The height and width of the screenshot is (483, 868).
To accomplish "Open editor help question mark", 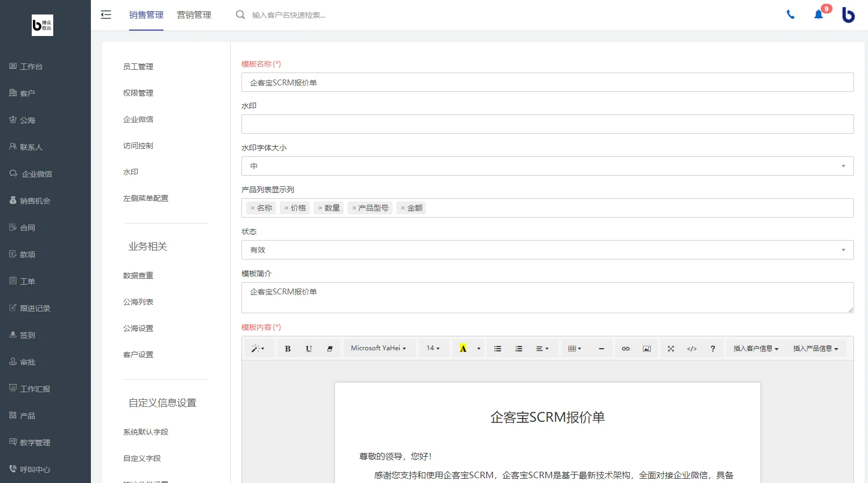I will pos(713,349).
